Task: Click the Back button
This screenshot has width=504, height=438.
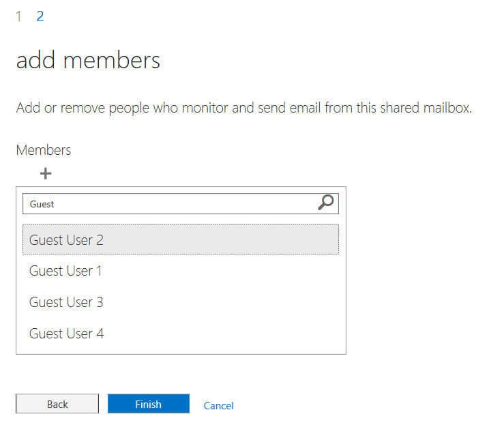Action: [57, 404]
